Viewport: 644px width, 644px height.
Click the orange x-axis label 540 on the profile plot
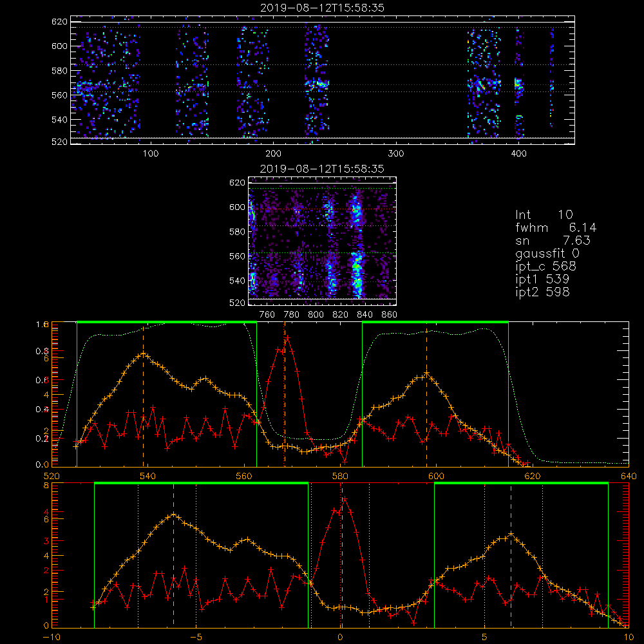[148, 477]
